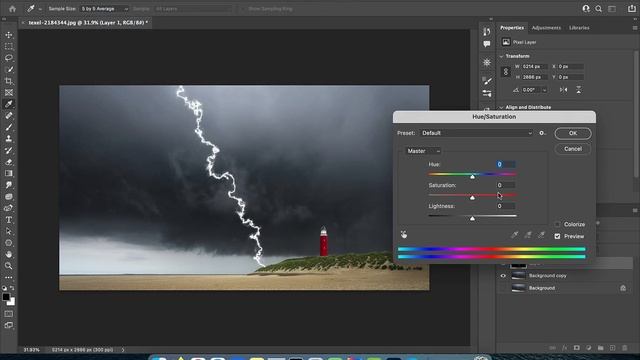
Task: Click the Lightness slider handle
Action: point(472,219)
